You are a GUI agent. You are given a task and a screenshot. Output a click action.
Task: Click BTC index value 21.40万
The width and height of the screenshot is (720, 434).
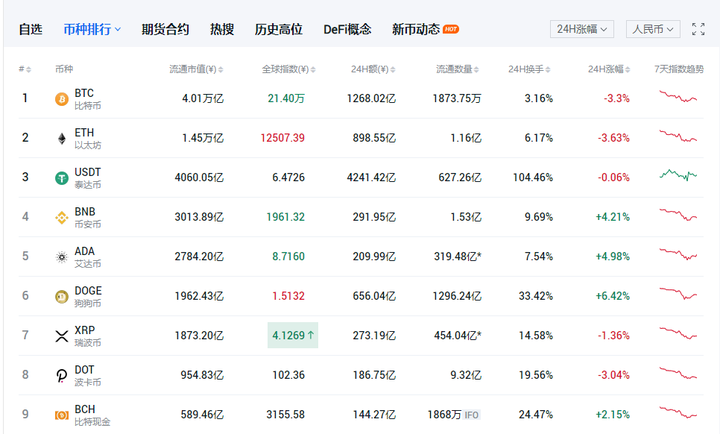pos(286,98)
